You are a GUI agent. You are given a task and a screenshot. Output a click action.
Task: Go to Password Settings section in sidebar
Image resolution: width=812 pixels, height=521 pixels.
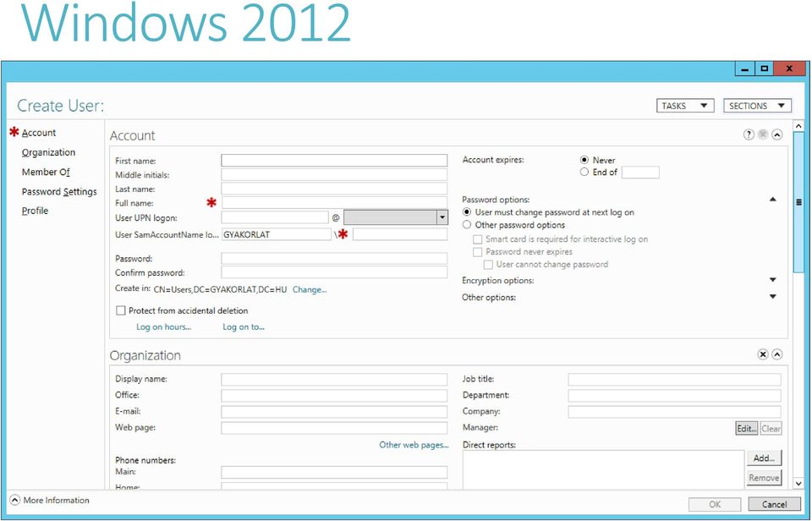pos(59,192)
